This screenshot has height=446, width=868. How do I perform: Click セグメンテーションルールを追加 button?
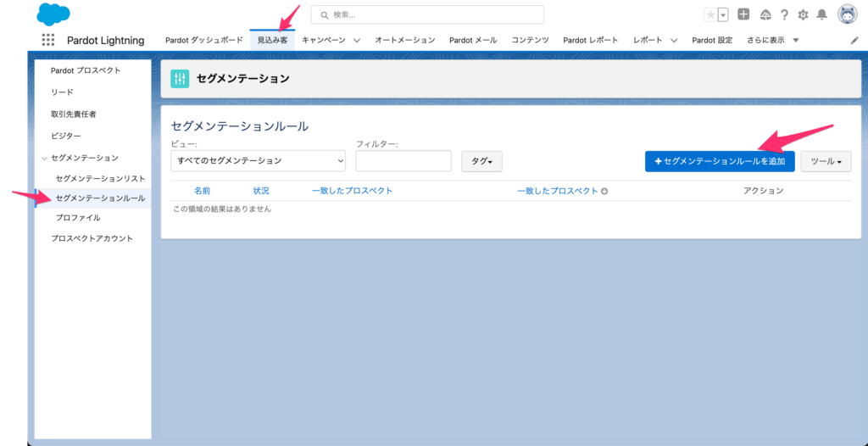(720, 161)
